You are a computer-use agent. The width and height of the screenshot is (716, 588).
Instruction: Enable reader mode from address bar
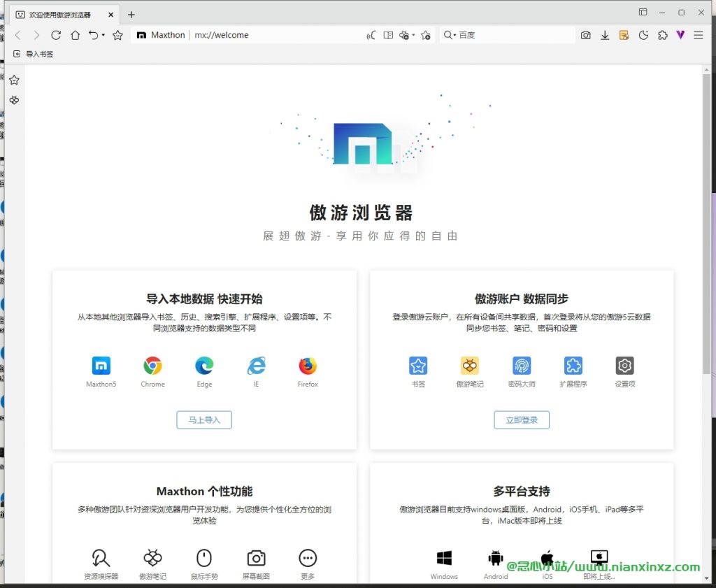388,35
